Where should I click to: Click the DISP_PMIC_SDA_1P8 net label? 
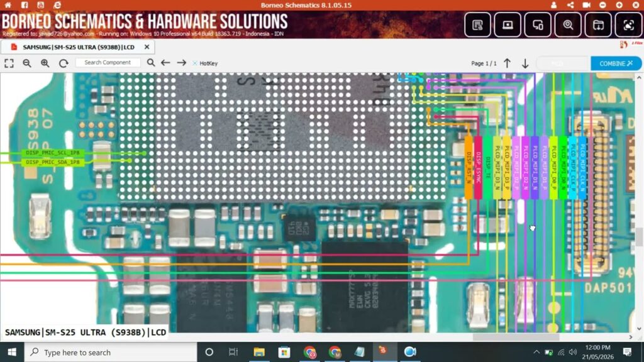tap(52, 162)
